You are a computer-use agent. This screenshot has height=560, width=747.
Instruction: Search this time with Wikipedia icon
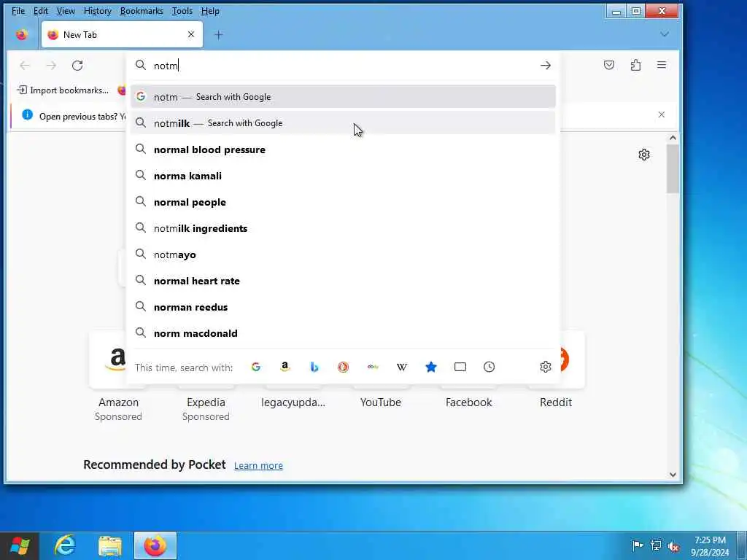pos(402,367)
